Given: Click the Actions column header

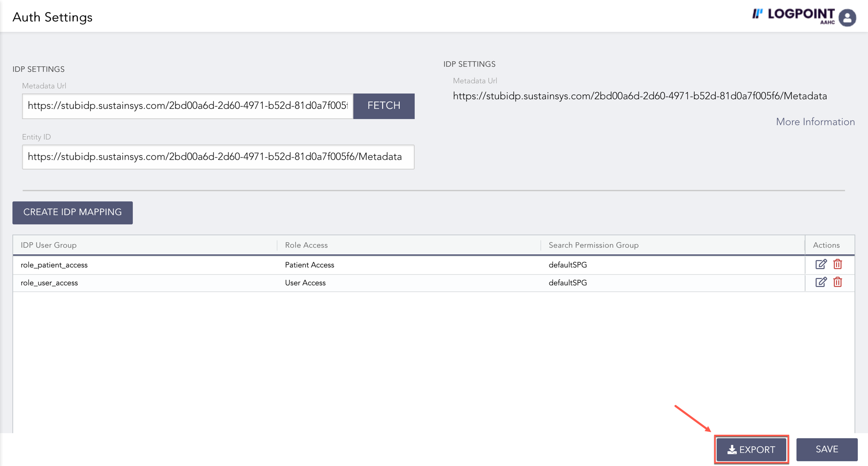Looking at the screenshot, I should coord(826,245).
